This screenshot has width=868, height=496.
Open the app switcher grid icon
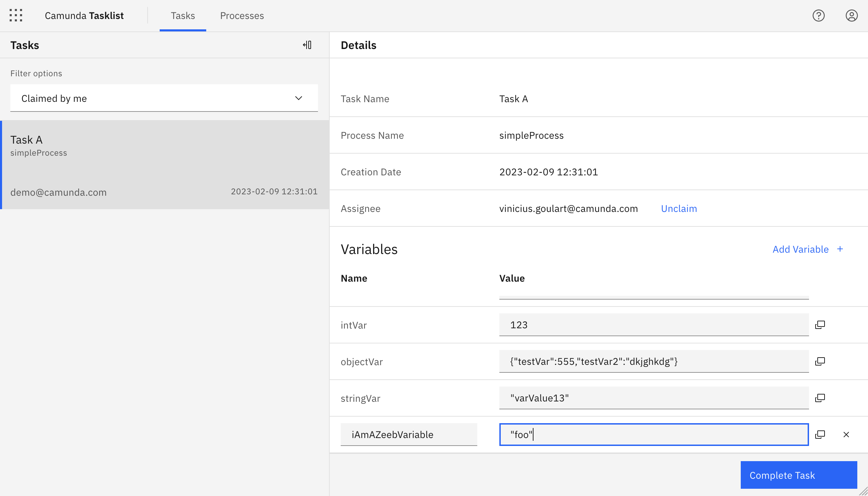tap(16, 16)
